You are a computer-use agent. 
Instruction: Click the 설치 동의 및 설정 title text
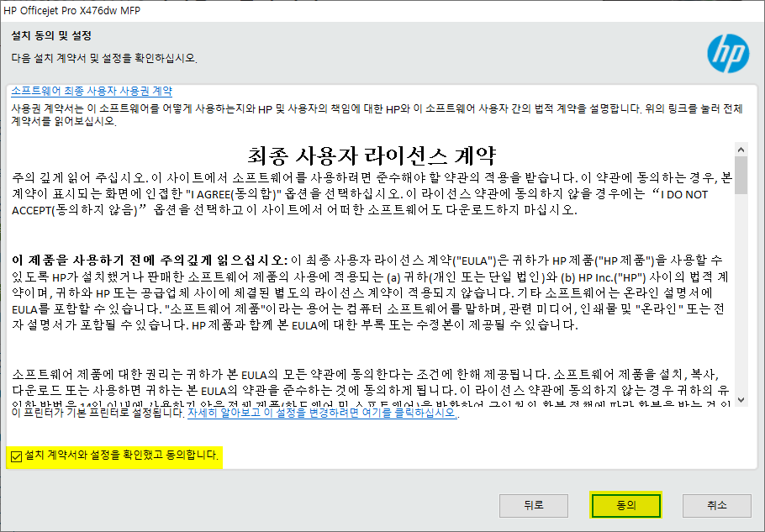pos(51,35)
